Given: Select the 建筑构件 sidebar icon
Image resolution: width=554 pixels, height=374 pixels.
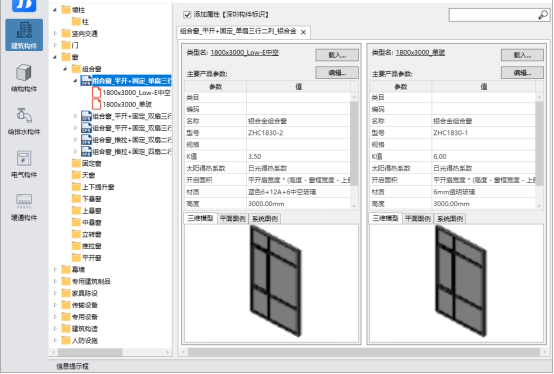Looking at the screenshot, I should pyautogui.click(x=24, y=35).
